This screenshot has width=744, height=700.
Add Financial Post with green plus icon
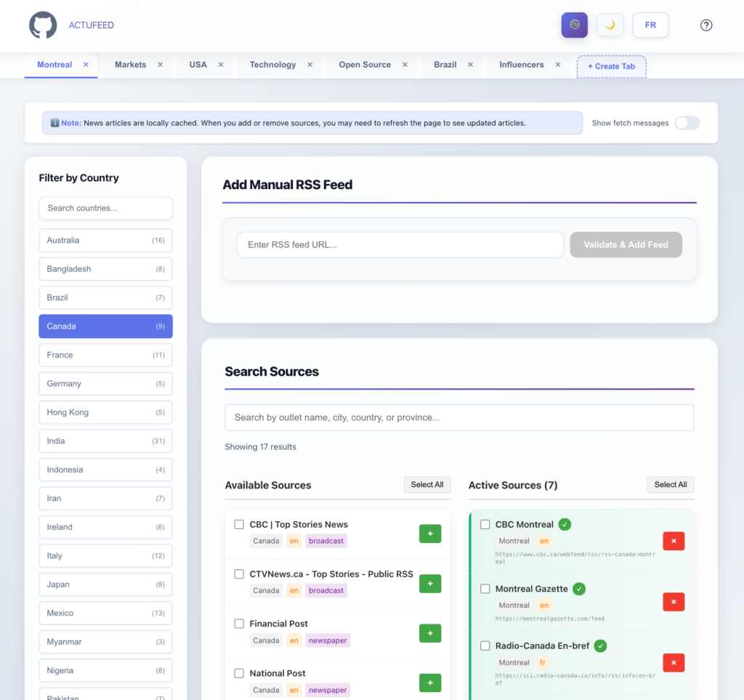click(429, 633)
